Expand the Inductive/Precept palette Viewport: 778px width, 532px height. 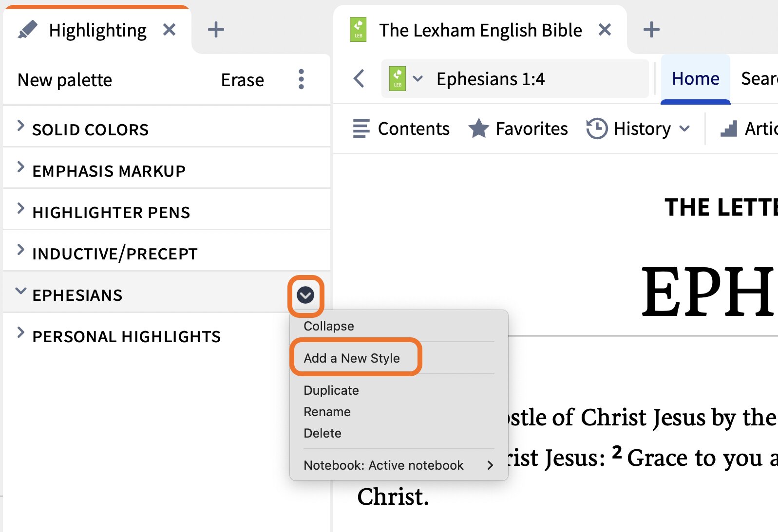(x=20, y=250)
